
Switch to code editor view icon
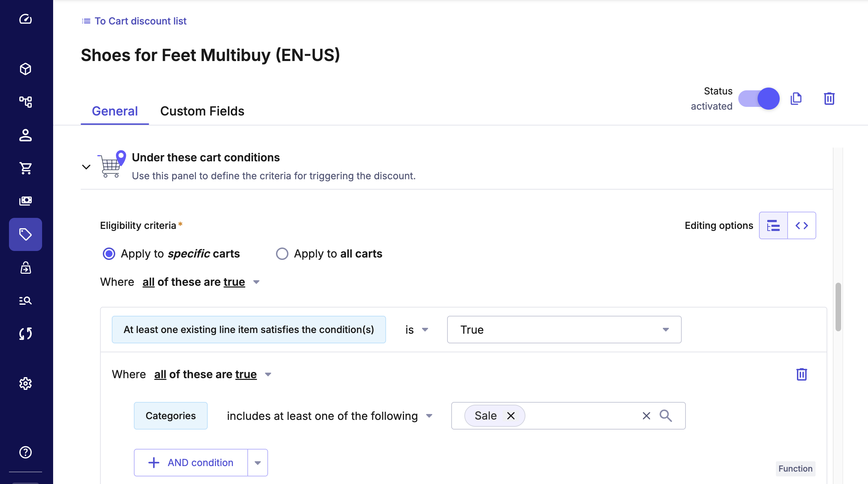coord(801,225)
